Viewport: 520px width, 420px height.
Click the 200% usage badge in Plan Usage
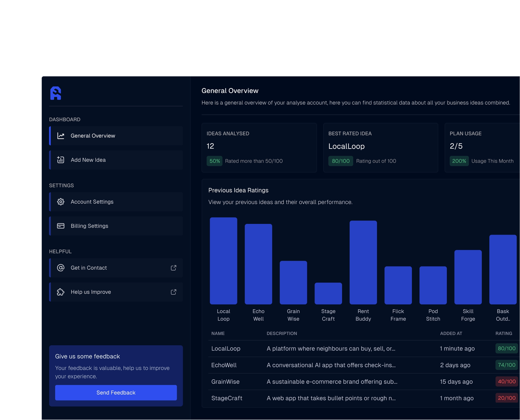[459, 161]
